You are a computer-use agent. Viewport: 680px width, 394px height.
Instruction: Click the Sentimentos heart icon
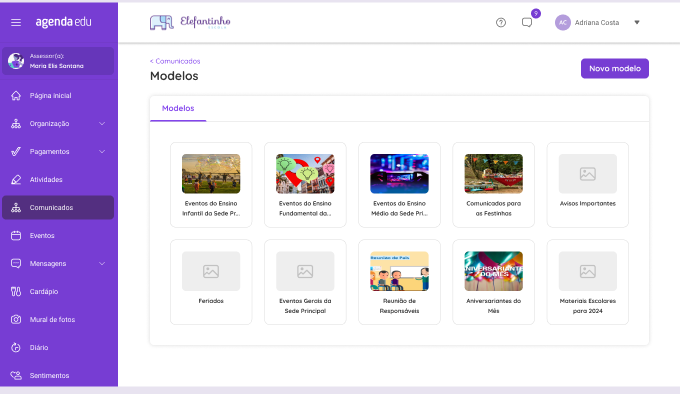tap(16, 375)
